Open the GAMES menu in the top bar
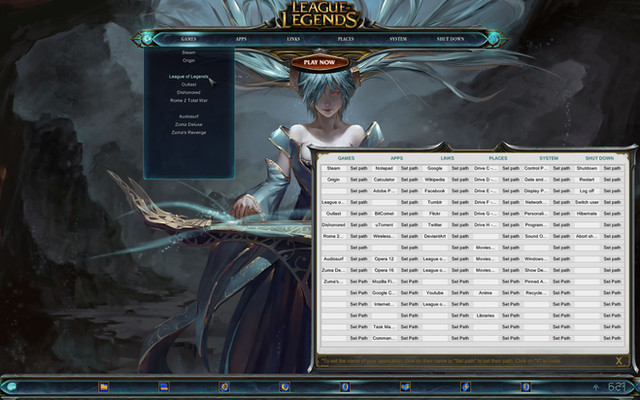This screenshot has width=640, height=400. 189,39
